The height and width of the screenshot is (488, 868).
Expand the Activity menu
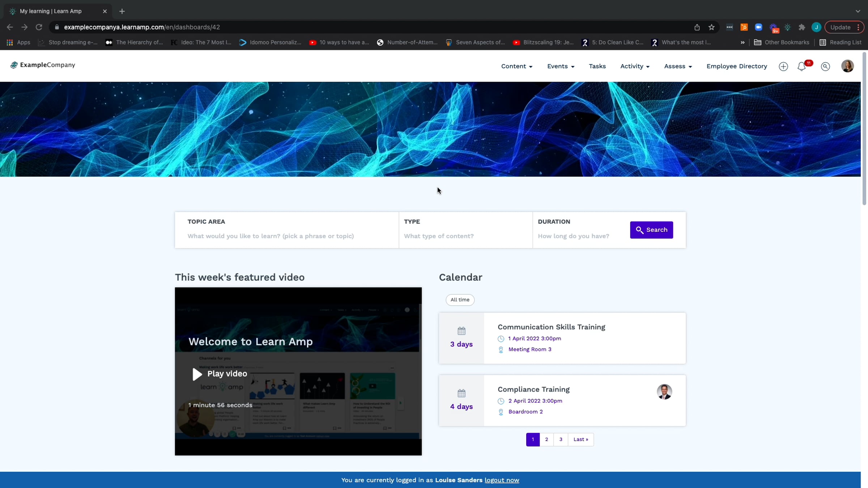pos(635,66)
